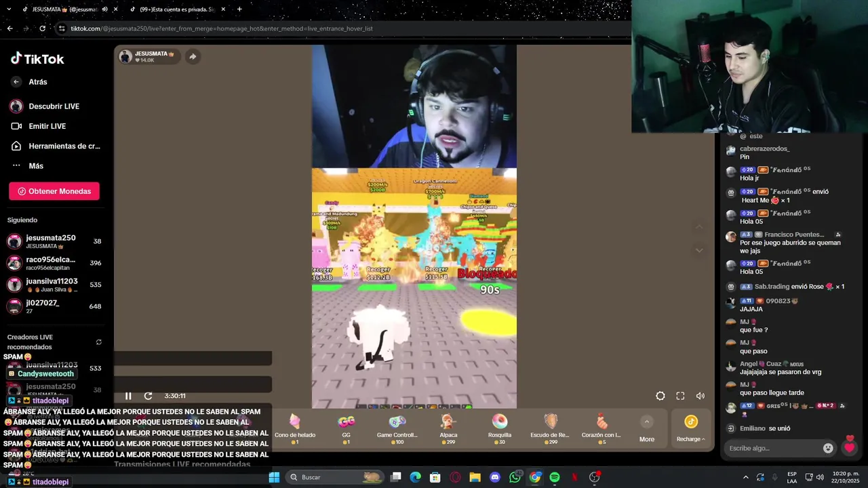Click the TikTok logo
This screenshot has width=868, height=488.
[37, 59]
